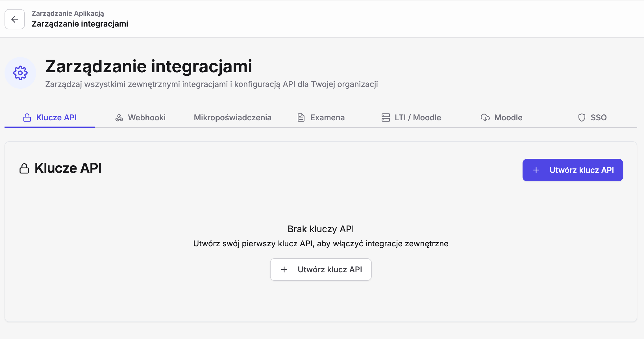Click the lock icon on Klucze API tab

tap(27, 118)
